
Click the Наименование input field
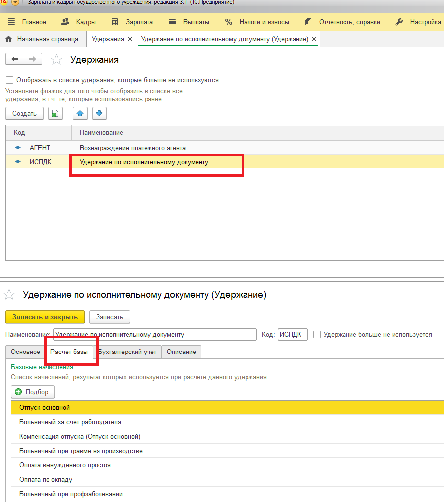click(x=155, y=334)
